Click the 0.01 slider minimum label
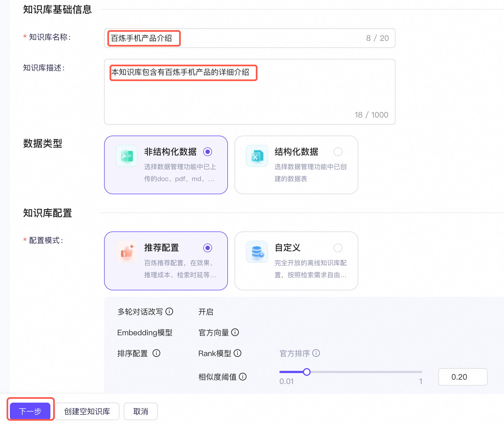The image size is (504, 424). 287,381
